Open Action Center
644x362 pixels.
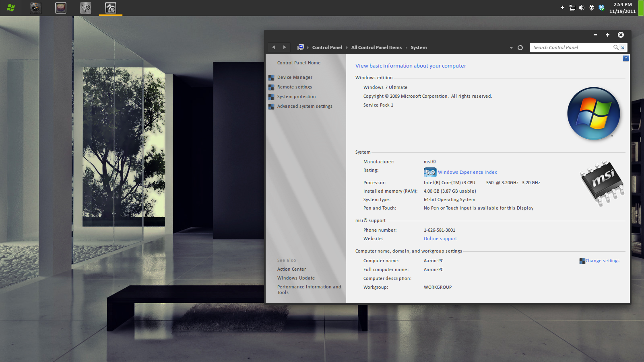pyautogui.click(x=291, y=269)
